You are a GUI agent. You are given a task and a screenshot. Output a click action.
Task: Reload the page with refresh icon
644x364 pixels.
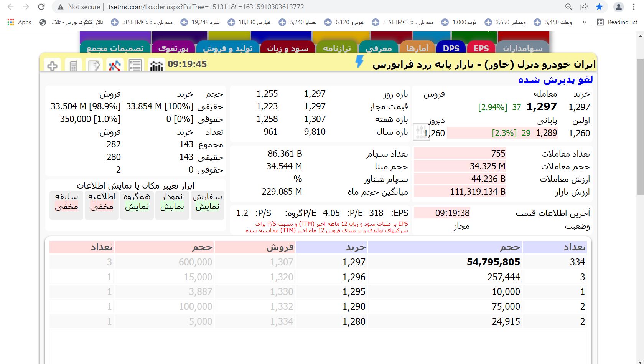click(41, 7)
